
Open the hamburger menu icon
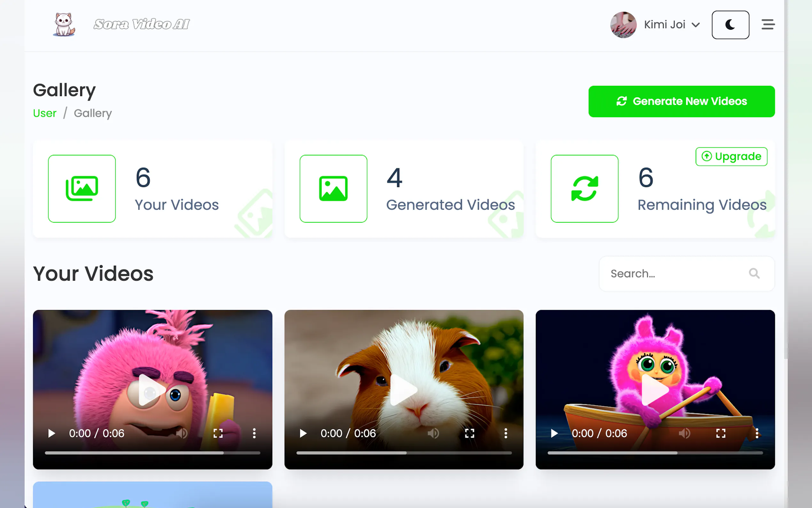pos(768,25)
